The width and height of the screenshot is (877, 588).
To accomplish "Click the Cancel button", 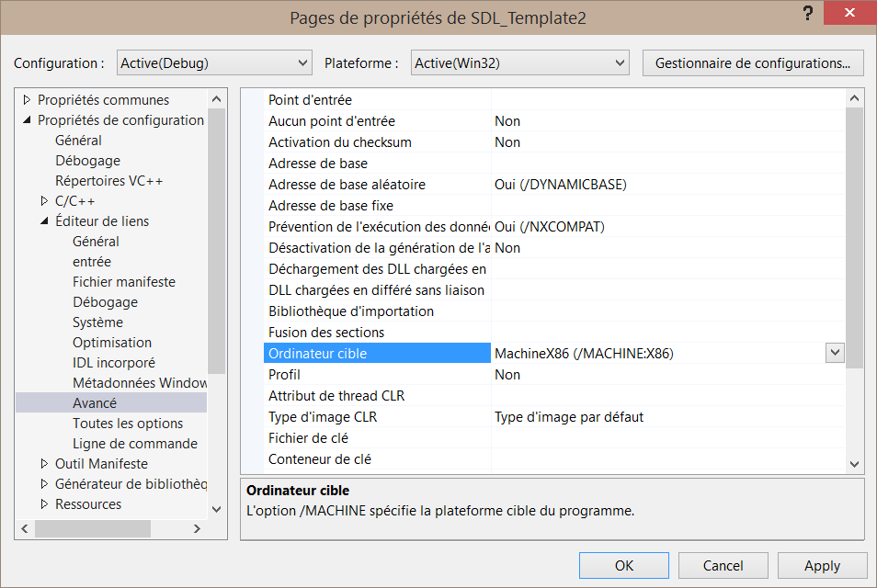I will (723, 565).
